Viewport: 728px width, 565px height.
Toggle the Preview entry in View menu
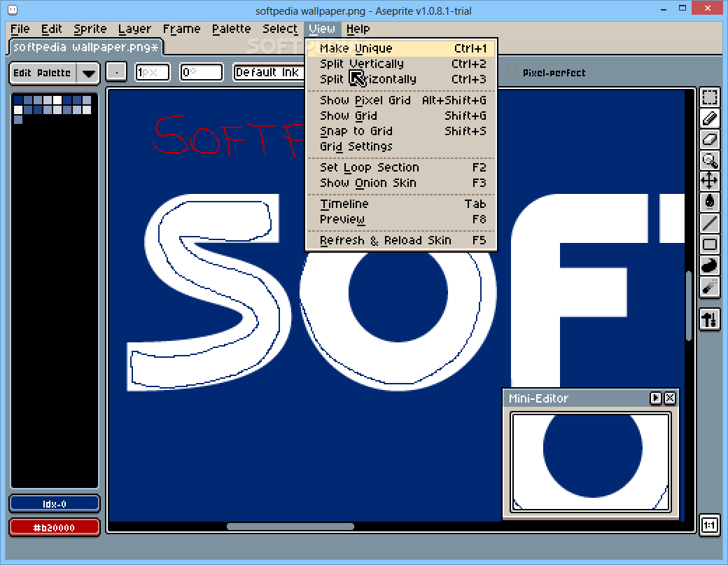point(402,219)
